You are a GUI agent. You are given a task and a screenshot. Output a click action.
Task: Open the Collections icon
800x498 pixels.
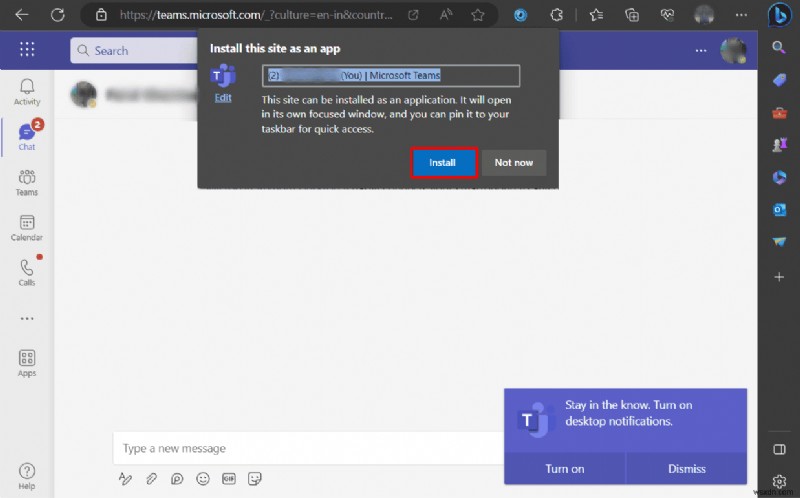click(632, 15)
